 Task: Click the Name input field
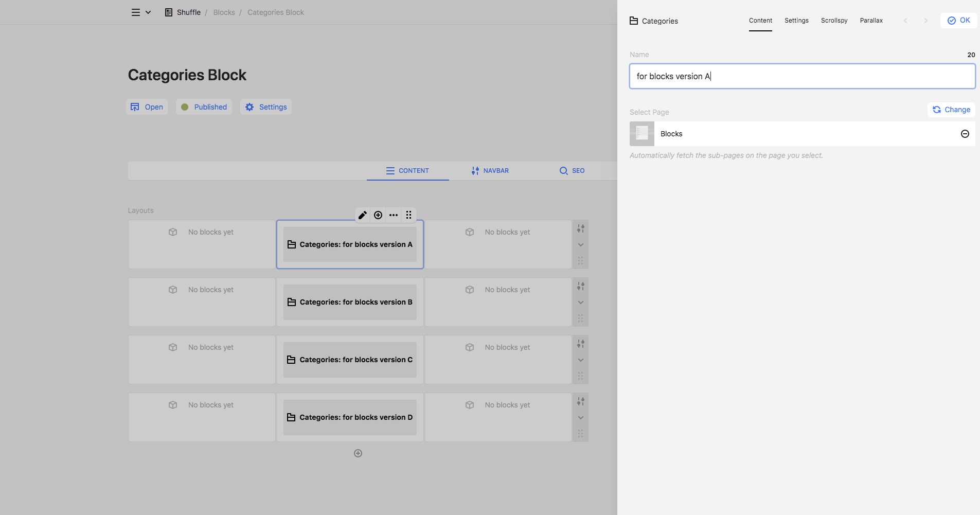(802, 76)
